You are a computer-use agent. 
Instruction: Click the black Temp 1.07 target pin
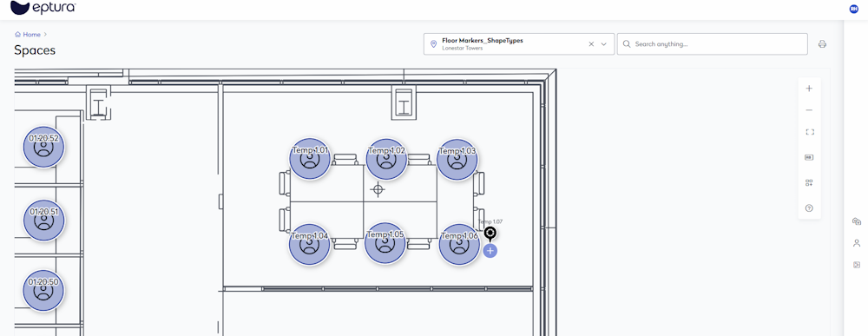click(x=490, y=233)
